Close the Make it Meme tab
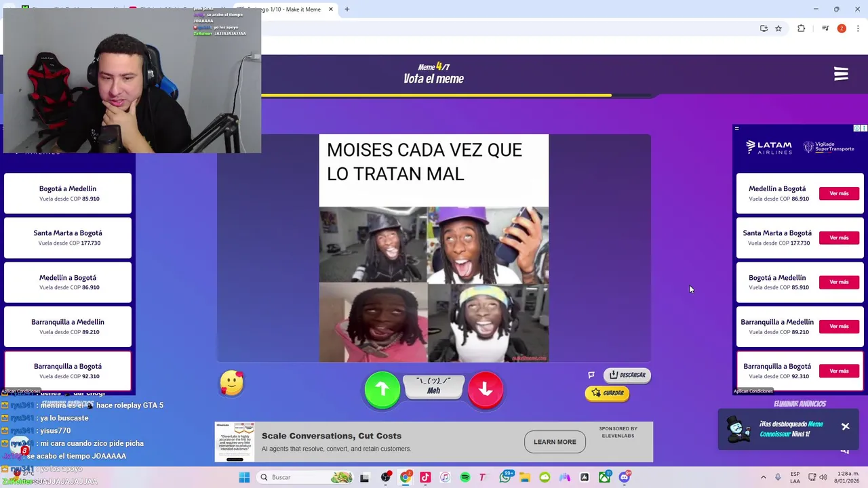 coord(331,9)
